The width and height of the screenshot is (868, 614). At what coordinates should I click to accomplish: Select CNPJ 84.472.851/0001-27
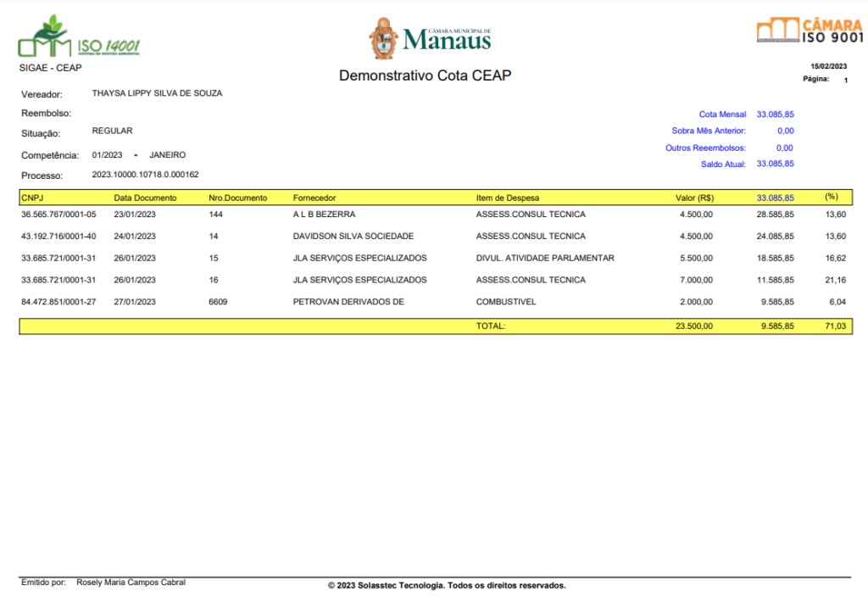point(58,302)
